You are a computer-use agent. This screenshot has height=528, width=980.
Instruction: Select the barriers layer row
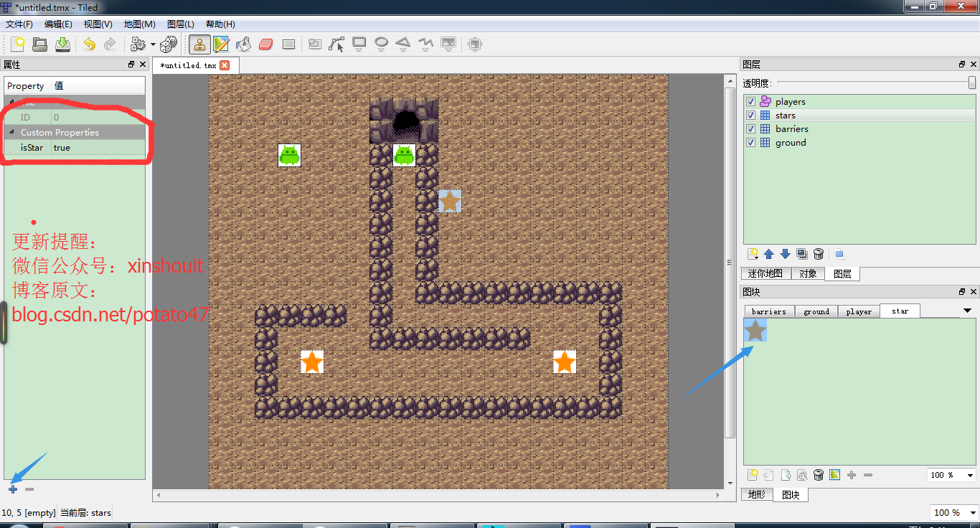point(859,129)
